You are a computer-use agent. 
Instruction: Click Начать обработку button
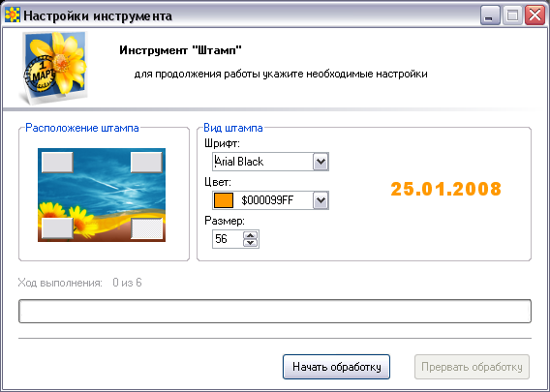pos(336,367)
